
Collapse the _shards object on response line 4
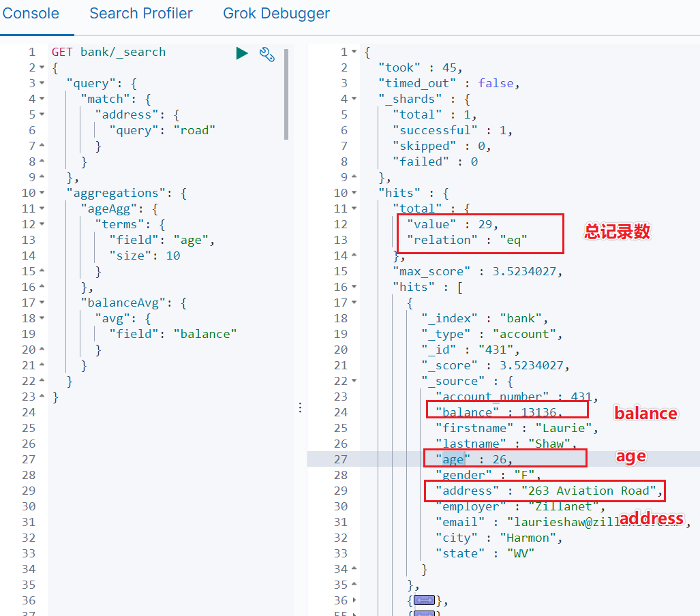354,99
